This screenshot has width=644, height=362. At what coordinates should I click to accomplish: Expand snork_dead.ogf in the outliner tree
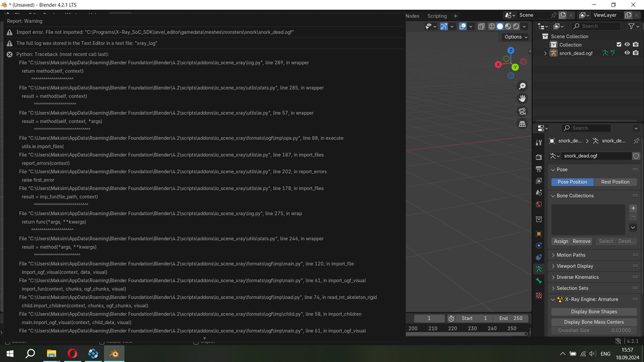click(545, 53)
